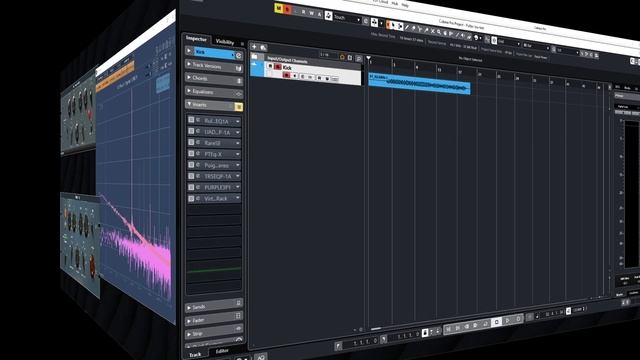Click the right locator position field
The width and height of the screenshot is (640, 360).
(404, 336)
